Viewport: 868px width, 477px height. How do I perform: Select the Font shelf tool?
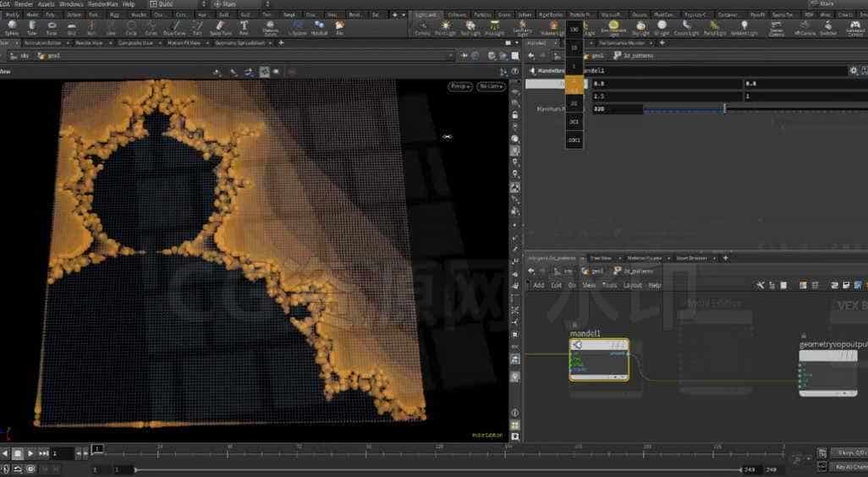pyautogui.click(x=244, y=28)
